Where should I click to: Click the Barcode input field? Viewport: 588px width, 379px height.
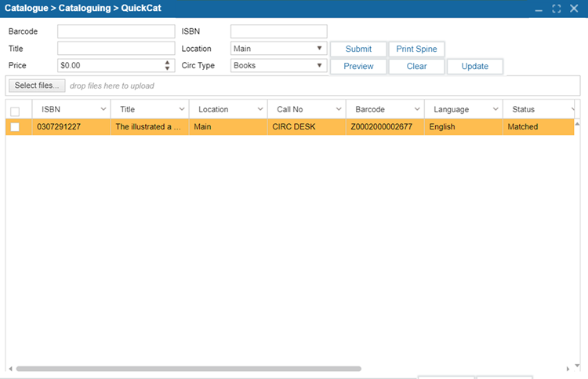pos(116,31)
